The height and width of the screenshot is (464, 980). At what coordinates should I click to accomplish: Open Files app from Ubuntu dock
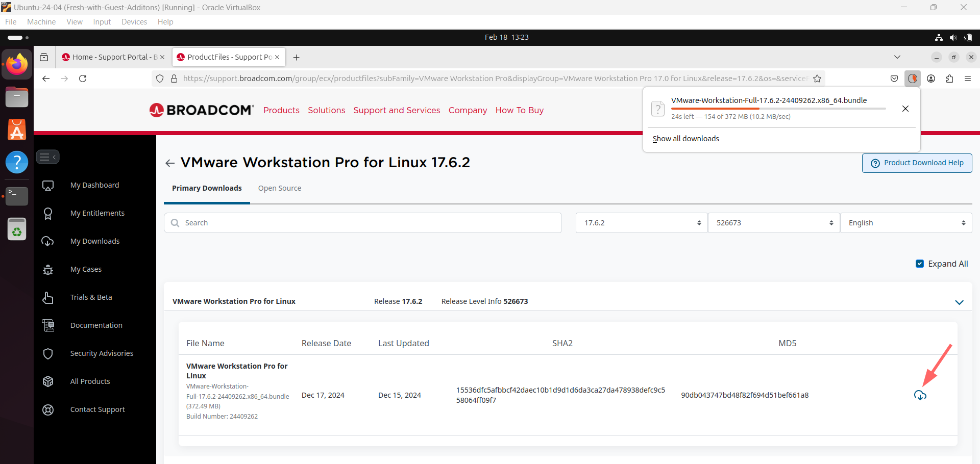pos(17,97)
